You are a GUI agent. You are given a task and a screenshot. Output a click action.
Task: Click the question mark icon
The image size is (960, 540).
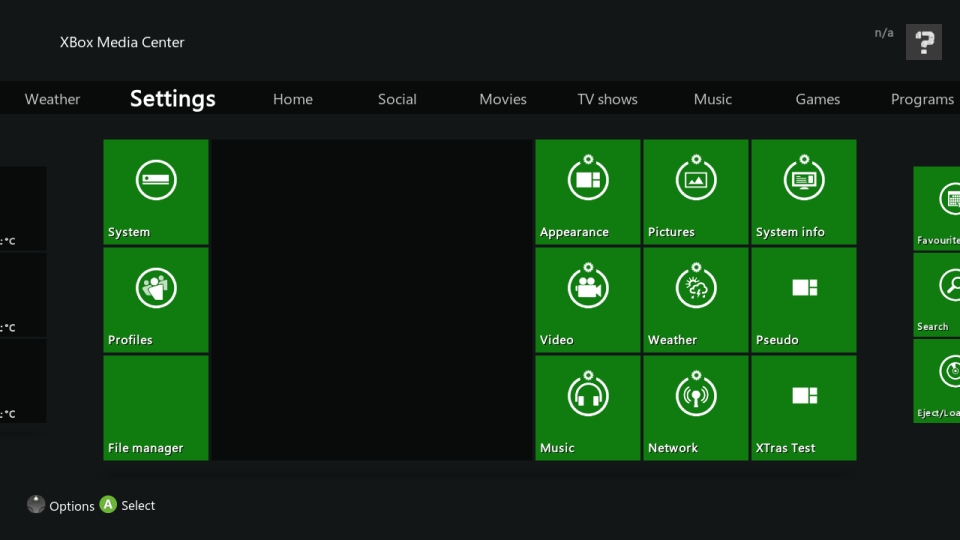click(x=924, y=42)
